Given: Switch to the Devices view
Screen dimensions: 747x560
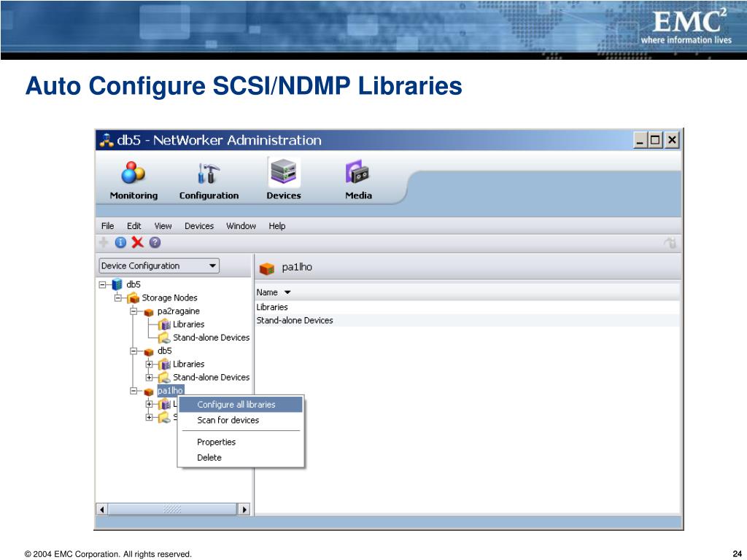Looking at the screenshot, I should click(284, 180).
